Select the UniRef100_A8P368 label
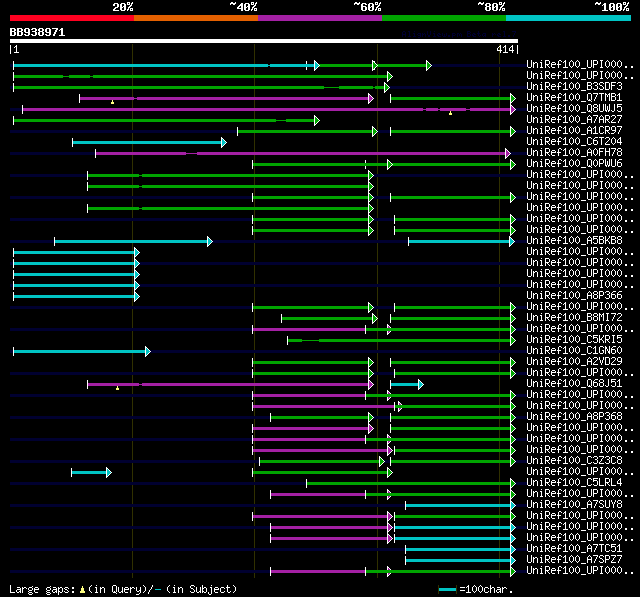This screenshot has width=640, height=597. (x=574, y=417)
